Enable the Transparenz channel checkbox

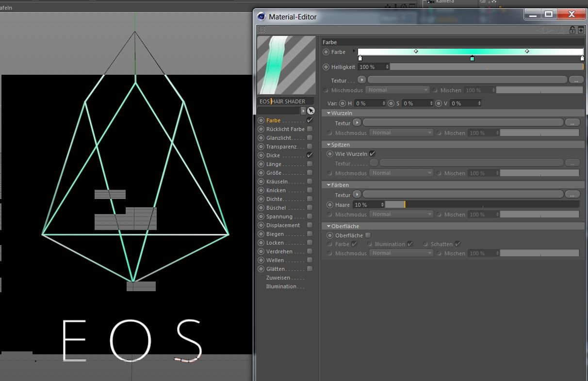pyautogui.click(x=310, y=147)
